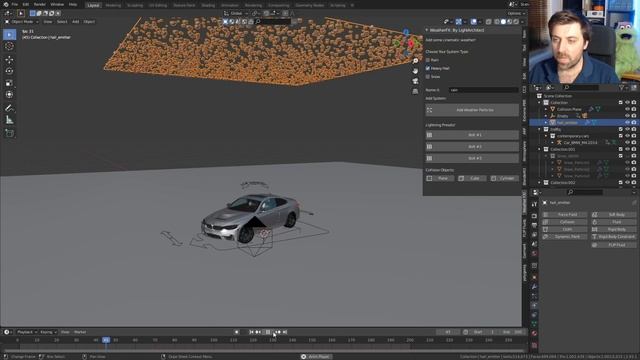Click the Blender logo menu icon
This screenshot has height=360, width=640.
coord(6,4)
